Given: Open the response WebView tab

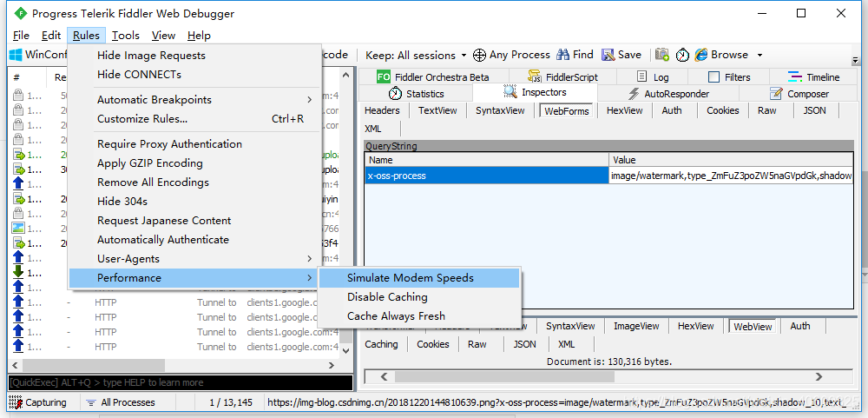Looking at the screenshot, I should click(x=753, y=327).
